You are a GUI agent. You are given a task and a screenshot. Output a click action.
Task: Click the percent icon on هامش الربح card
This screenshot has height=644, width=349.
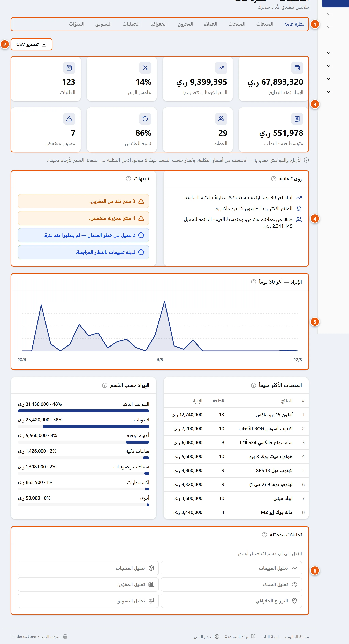tap(145, 68)
